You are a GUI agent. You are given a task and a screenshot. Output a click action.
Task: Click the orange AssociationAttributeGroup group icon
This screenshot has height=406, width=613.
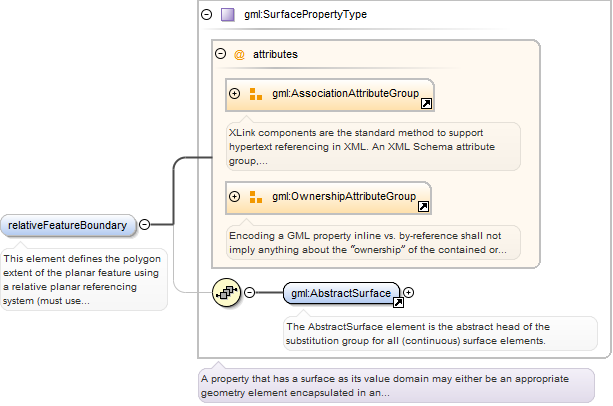click(x=255, y=94)
